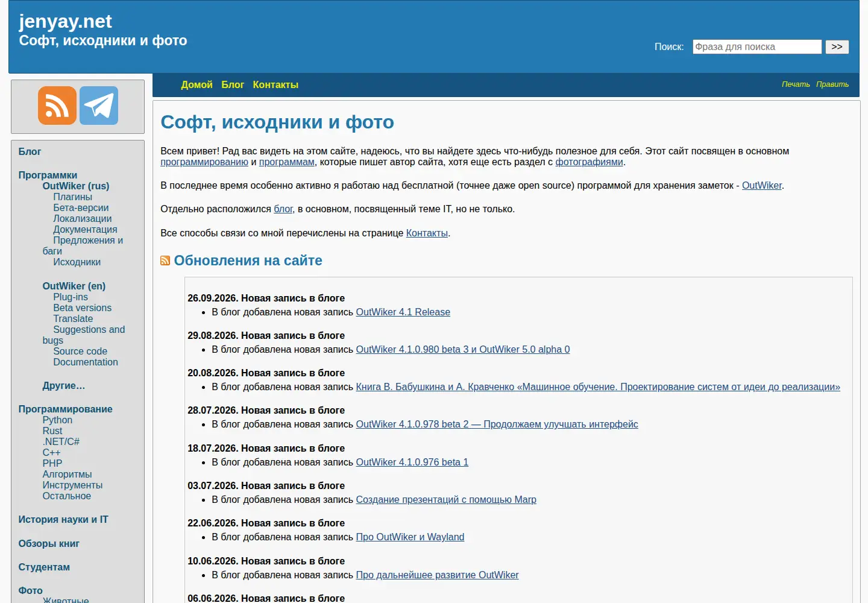
Task: Open История науки и IT link
Action: 63,519
